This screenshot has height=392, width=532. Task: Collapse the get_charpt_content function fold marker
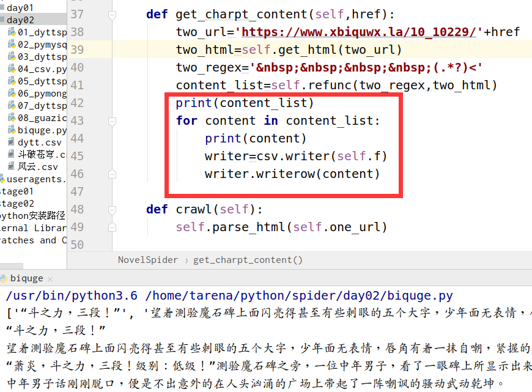tap(111, 14)
